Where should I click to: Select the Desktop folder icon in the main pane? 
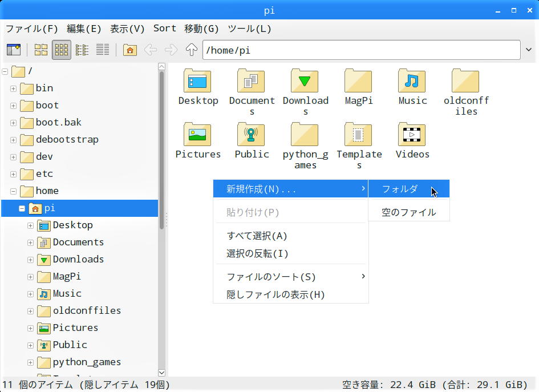[x=198, y=81]
